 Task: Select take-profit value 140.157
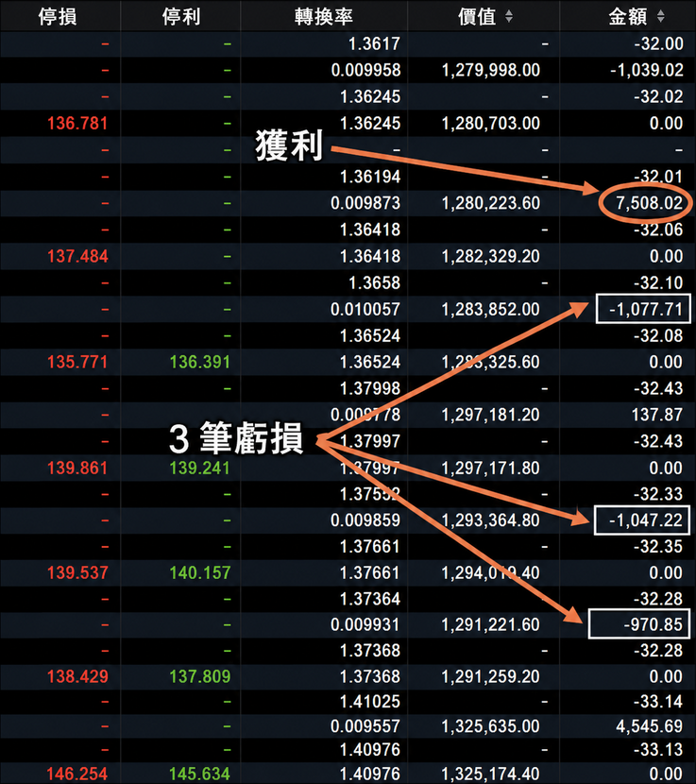point(200,572)
